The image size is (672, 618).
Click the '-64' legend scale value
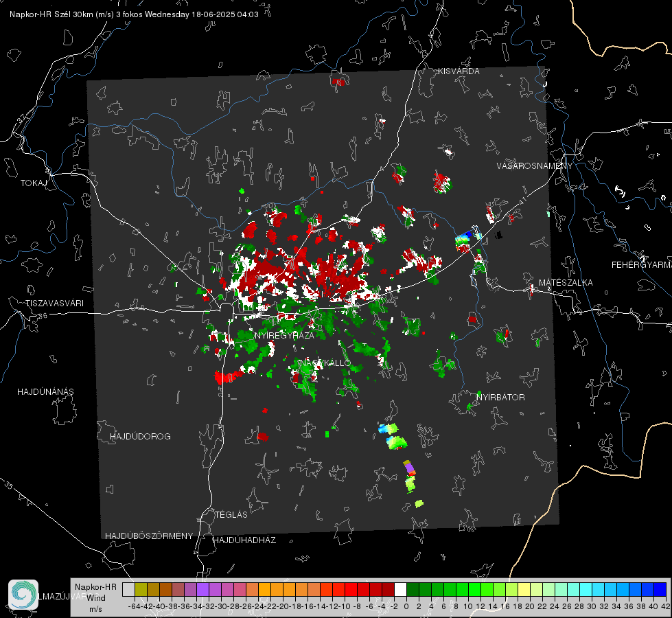134,607
